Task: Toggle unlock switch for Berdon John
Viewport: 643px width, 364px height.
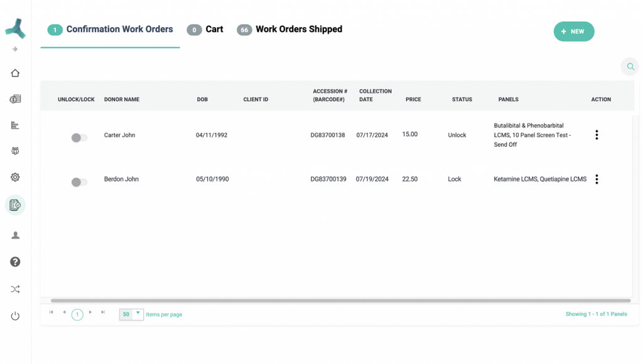Action: pos(79,181)
